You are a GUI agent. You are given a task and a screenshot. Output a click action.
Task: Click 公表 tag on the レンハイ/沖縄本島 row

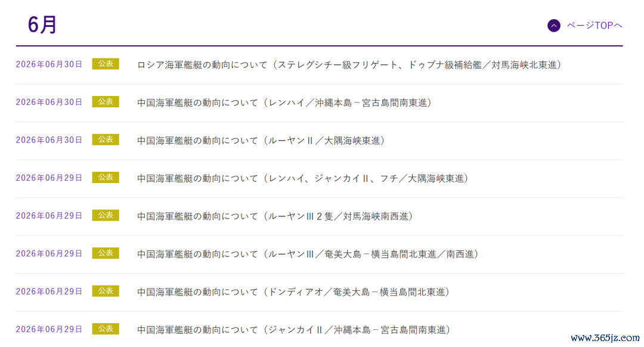click(106, 101)
